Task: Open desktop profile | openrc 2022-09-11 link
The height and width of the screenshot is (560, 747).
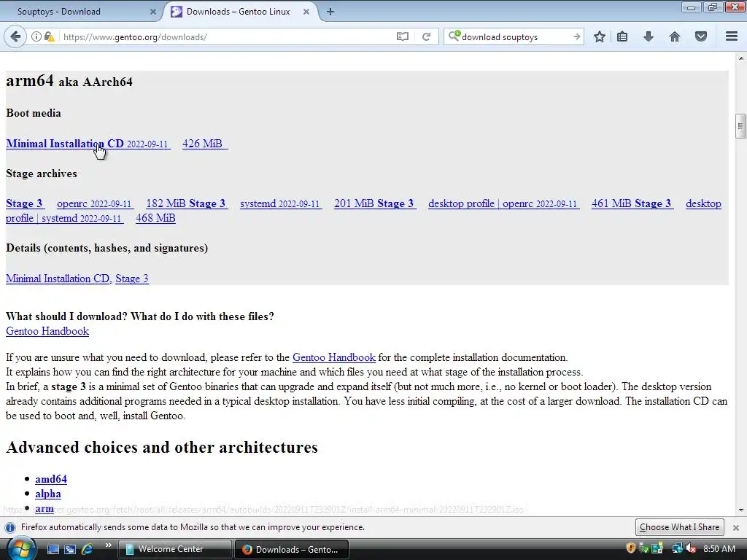Action: click(503, 203)
